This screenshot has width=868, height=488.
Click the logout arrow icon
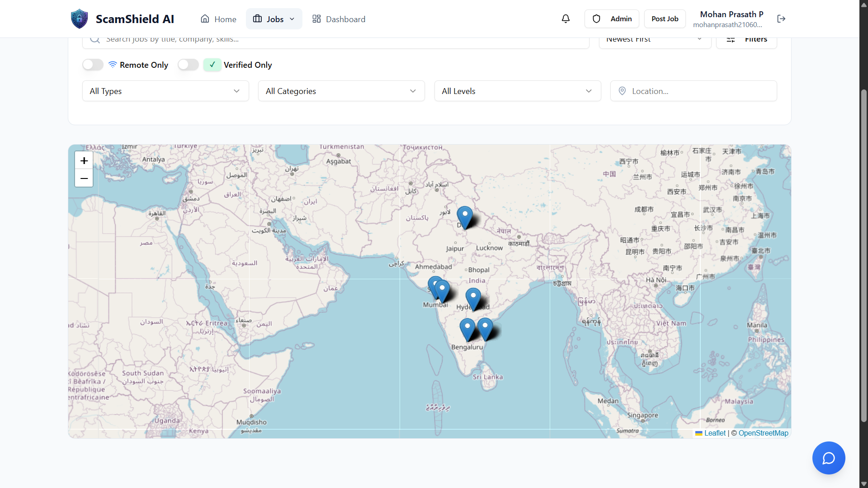click(781, 19)
